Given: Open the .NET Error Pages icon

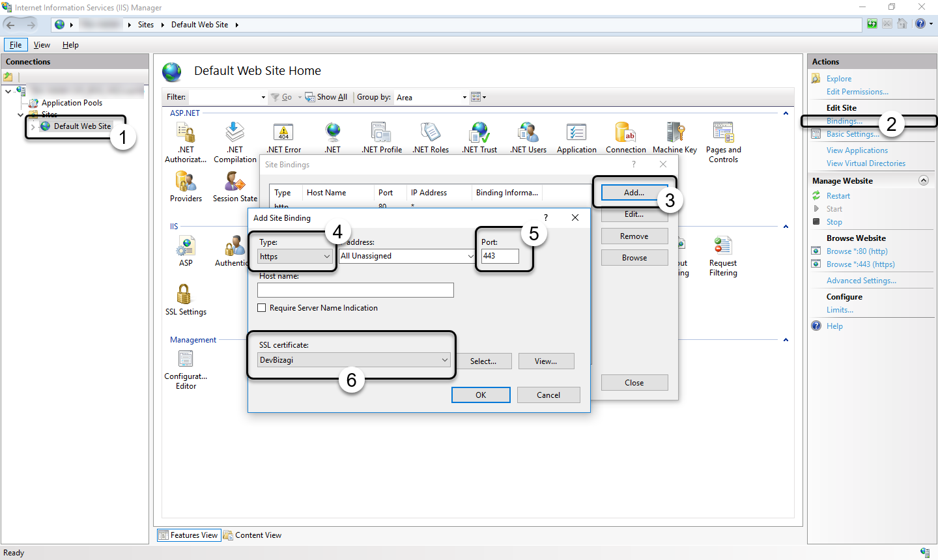Looking at the screenshot, I should coord(283,133).
